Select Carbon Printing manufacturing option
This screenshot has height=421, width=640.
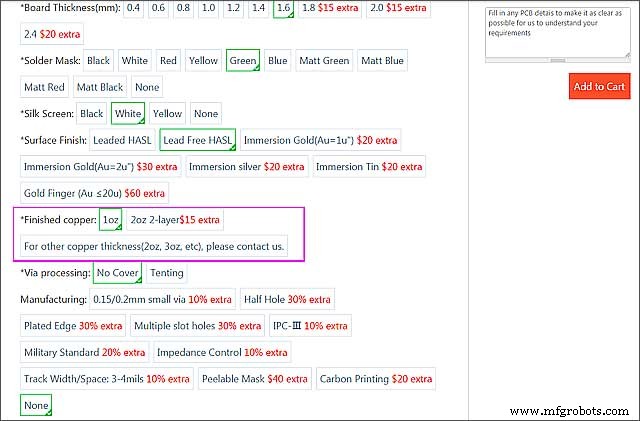pyautogui.click(x=376, y=380)
